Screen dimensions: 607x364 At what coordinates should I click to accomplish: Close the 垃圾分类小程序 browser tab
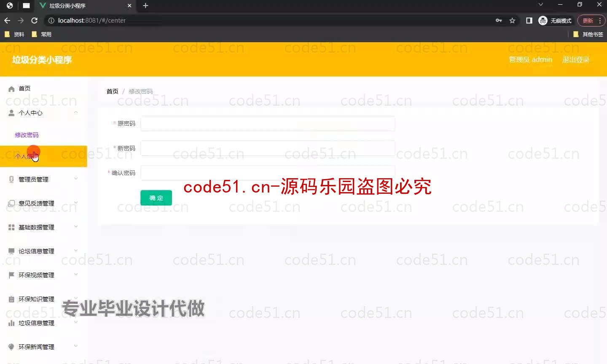pyautogui.click(x=129, y=5)
